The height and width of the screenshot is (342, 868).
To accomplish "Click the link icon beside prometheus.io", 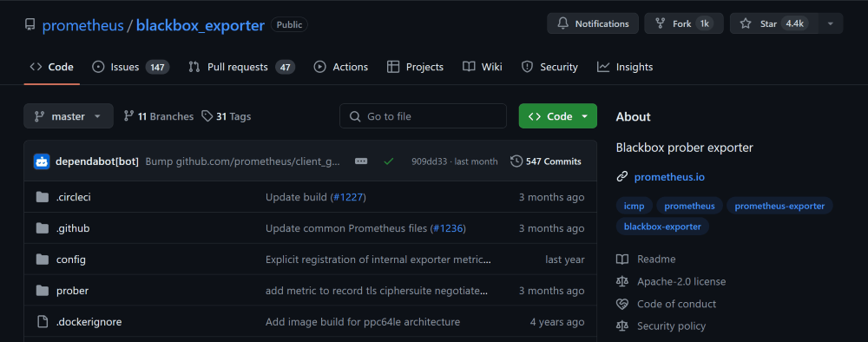I will click(x=622, y=177).
